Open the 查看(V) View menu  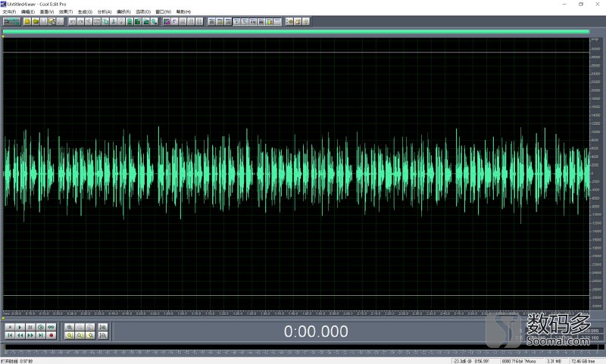pyautogui.click(x=47, y=12)
